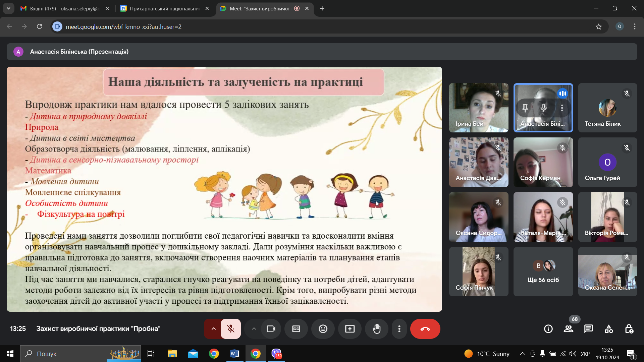The width and height of the screenshot is (644, 362).
Task: Open the activities shapes icon
Action: [x=608, y=329]
